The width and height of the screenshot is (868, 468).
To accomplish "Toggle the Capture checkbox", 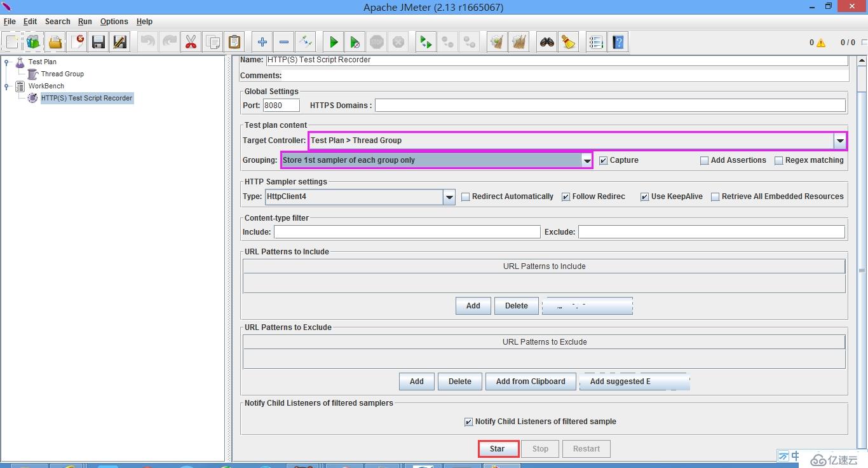I will tap(604, 160).
